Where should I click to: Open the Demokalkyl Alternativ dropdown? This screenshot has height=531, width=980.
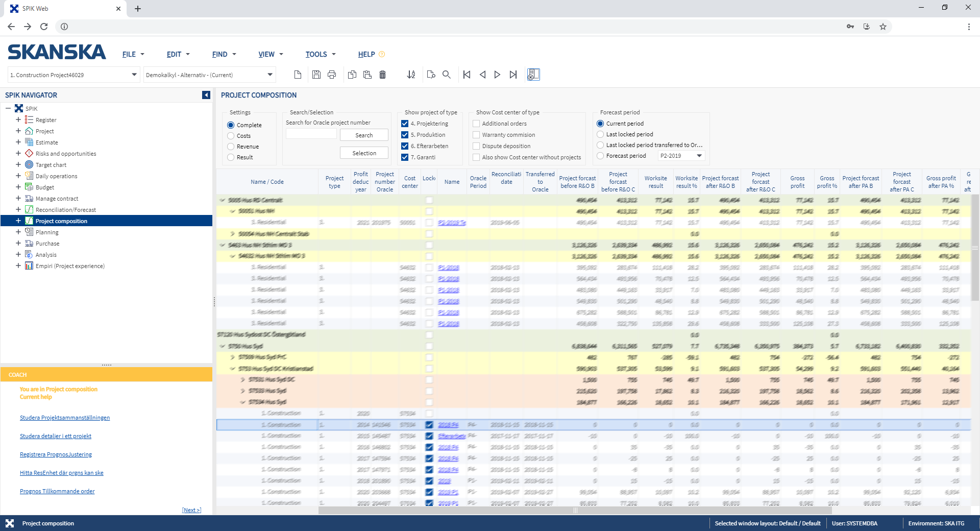270,75
